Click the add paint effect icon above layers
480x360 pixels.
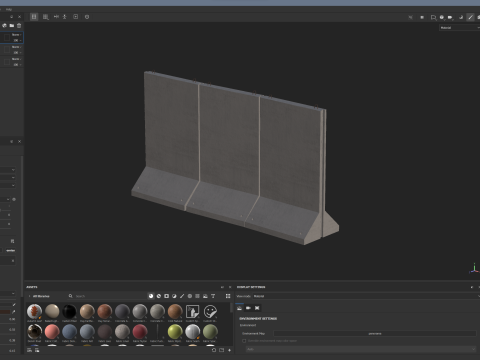pos(5,25)
